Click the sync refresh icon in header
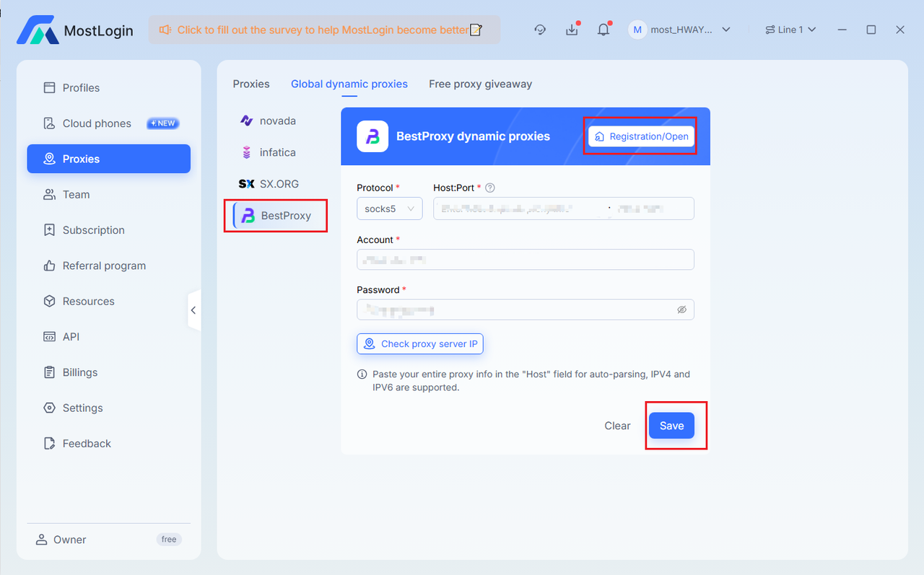Viewport: 924px width, 575px height. 540,30
